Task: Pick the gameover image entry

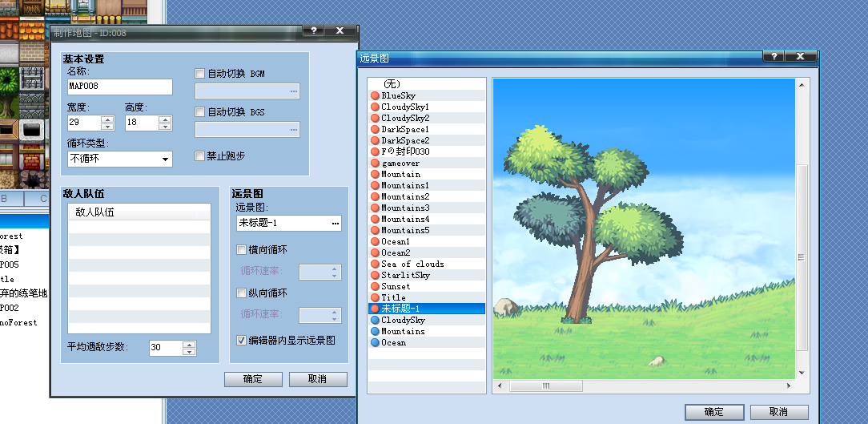Action: (426, 163)
